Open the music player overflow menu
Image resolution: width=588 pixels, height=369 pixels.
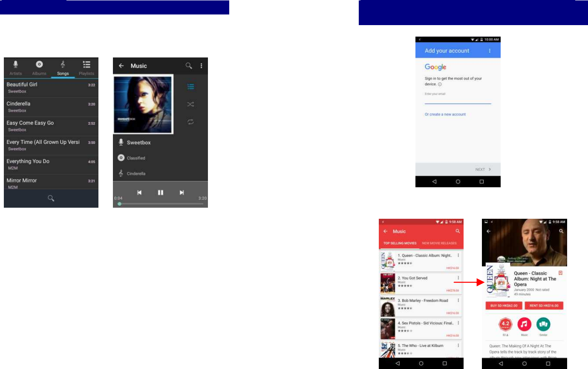point(201,66)
